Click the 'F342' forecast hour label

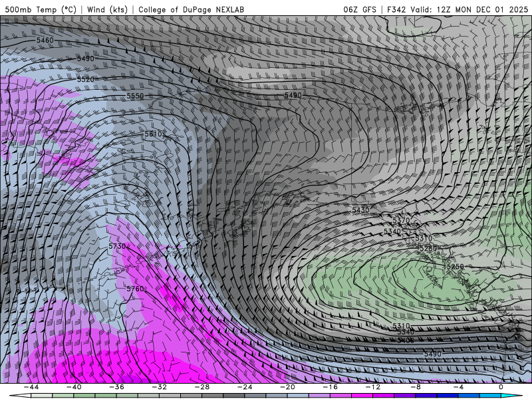click(396, 9)
